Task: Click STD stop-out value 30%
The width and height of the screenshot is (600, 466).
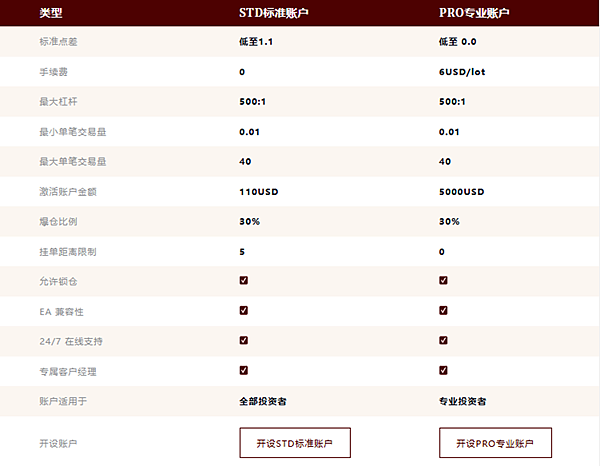Action: [249, 222]
